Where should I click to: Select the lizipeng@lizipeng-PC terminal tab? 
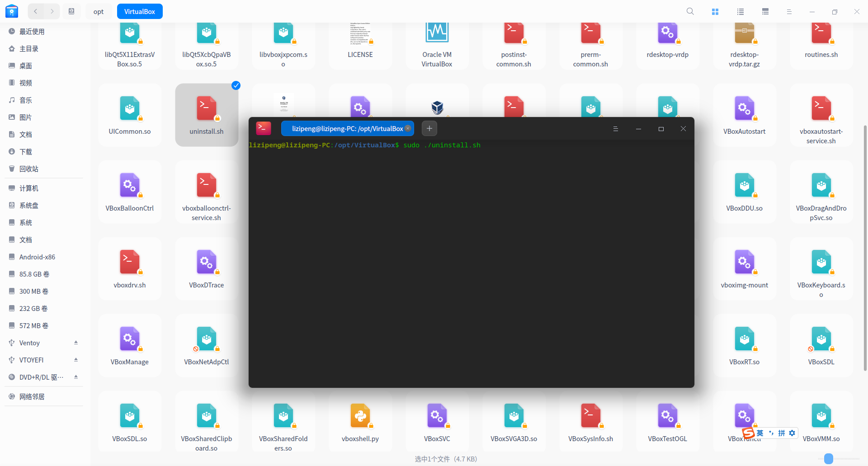[346, 129]
